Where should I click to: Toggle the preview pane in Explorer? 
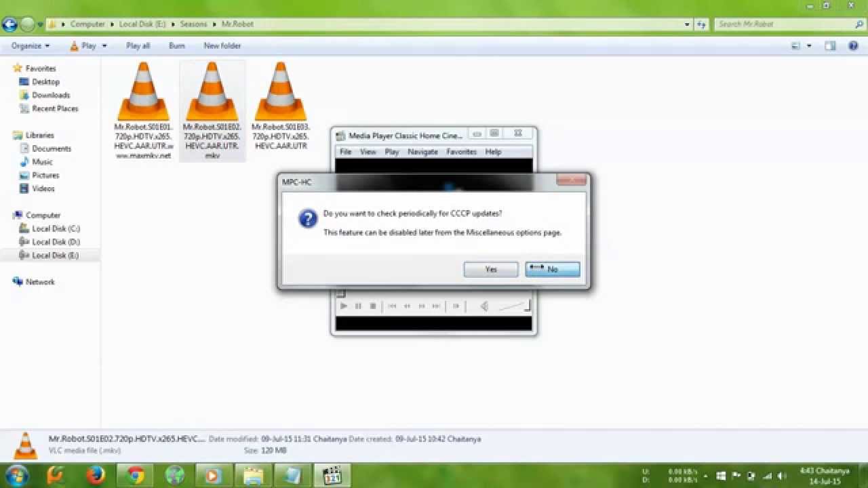pos(830,46)
